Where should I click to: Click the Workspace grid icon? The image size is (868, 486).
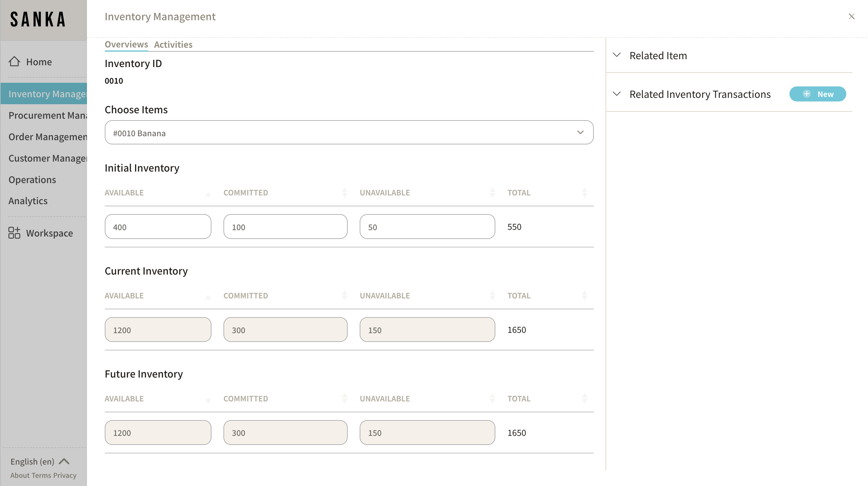click(14, 233)
